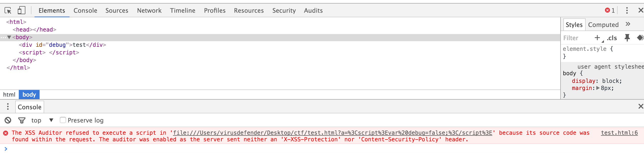
Task: Toggle element state with pin icon
Action: coord(627,38)
